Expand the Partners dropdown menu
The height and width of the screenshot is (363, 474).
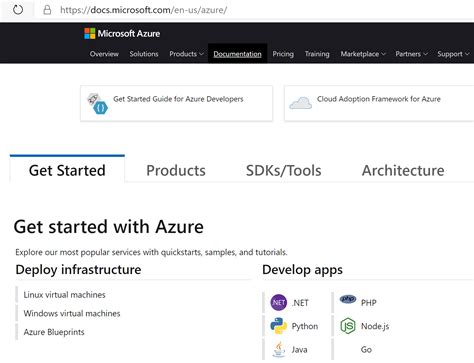[411, 54]
